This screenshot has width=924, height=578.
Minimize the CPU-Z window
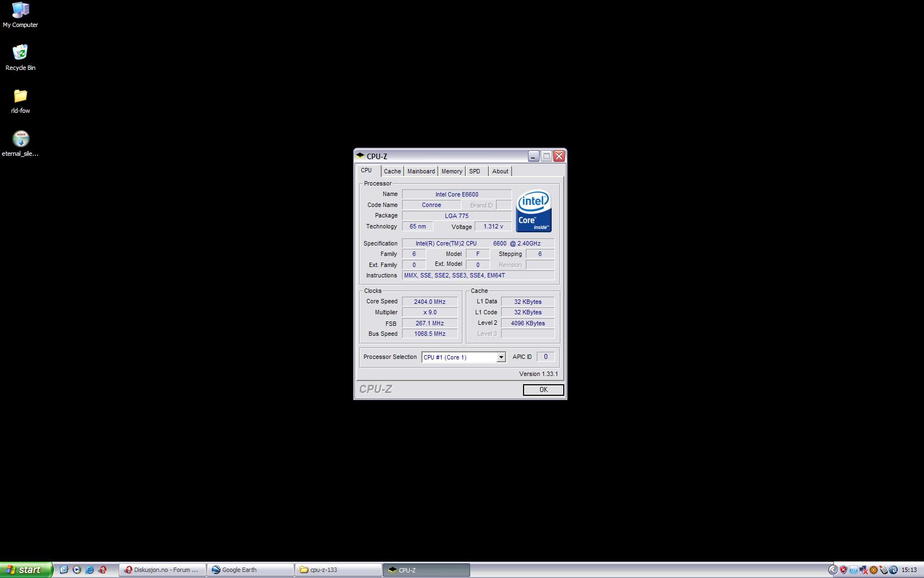tap(533, 156)
